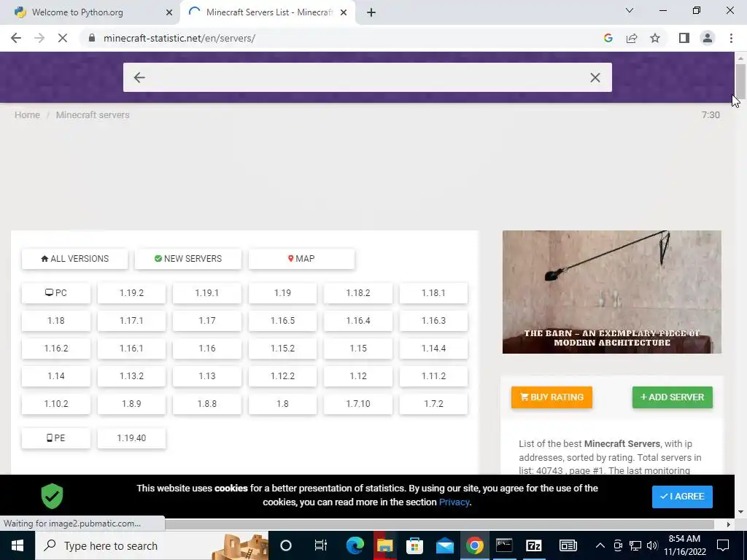Open the tab search chevron
The image size is (747, 560).
click(630, 10)
